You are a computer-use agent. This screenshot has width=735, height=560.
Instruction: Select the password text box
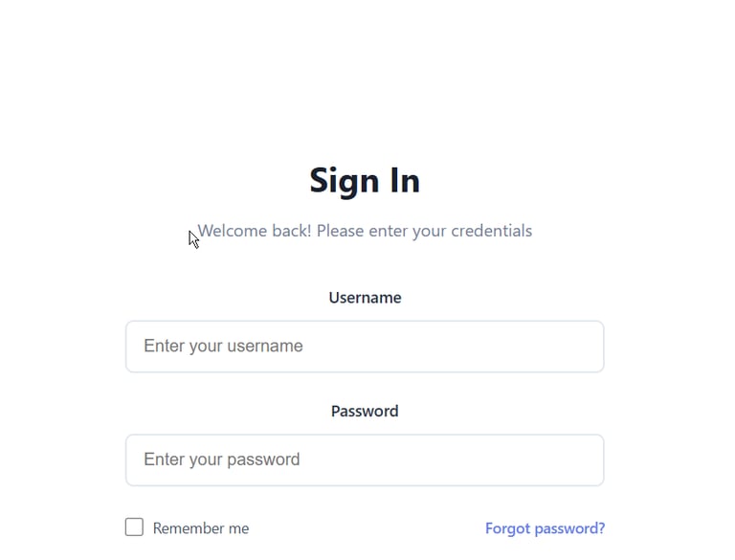[x=365, y=460]
